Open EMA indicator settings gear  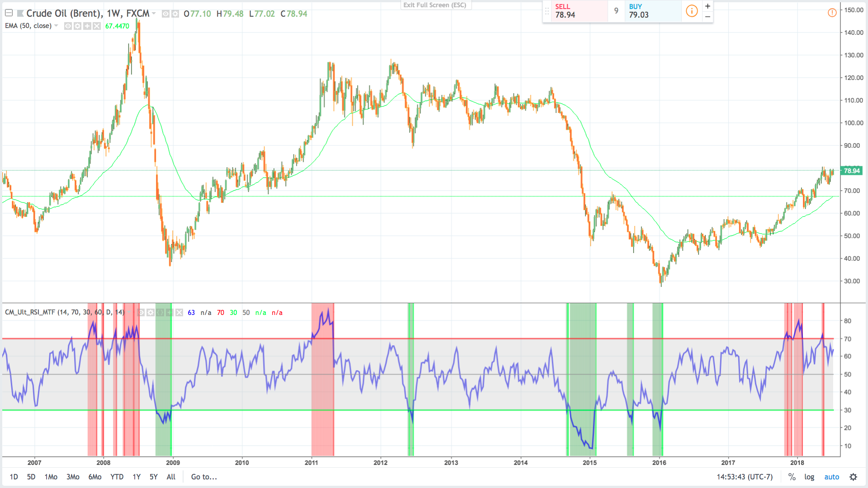pyautogui.click(x=77, y=26)
